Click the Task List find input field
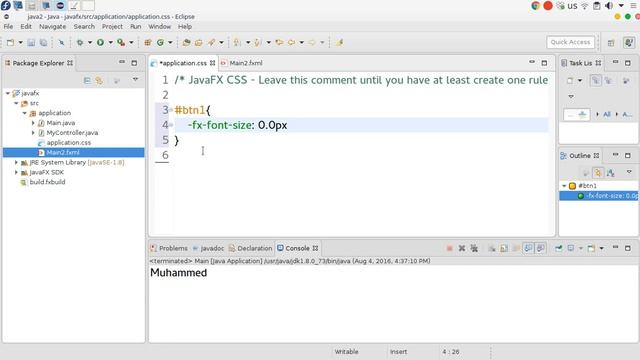This screenshot has height=360, width=640. (577, 115)
